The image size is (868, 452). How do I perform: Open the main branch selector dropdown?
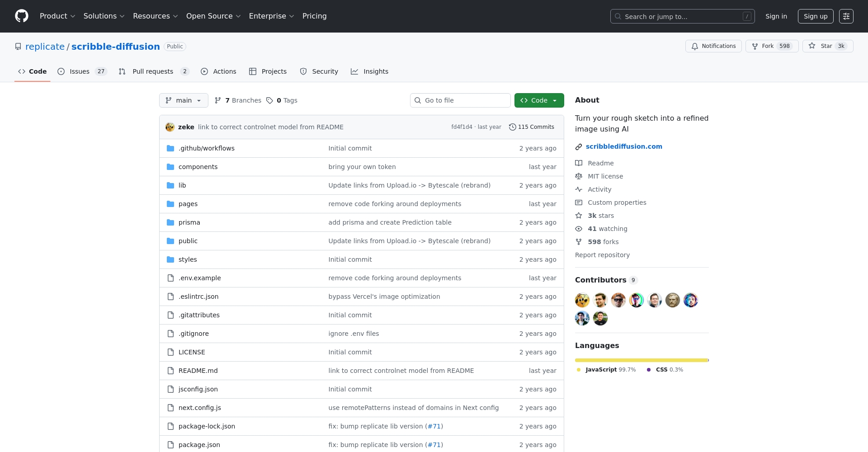[184, 100]
